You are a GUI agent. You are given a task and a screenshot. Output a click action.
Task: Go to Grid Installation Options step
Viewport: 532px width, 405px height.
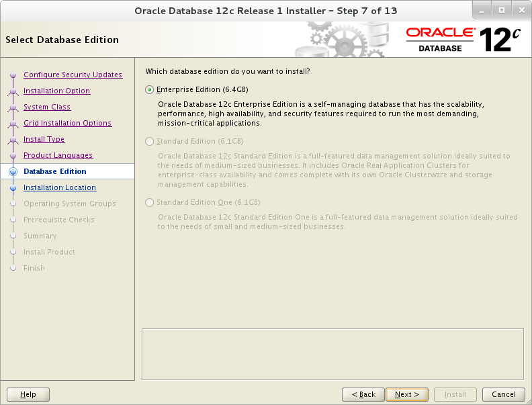pyautogui.click(x=68, y=123)
